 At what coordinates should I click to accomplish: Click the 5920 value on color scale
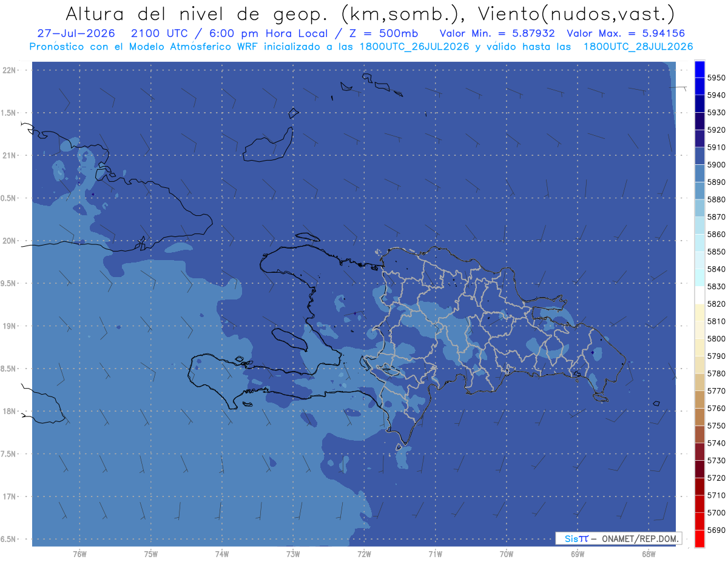click(716, 130)
